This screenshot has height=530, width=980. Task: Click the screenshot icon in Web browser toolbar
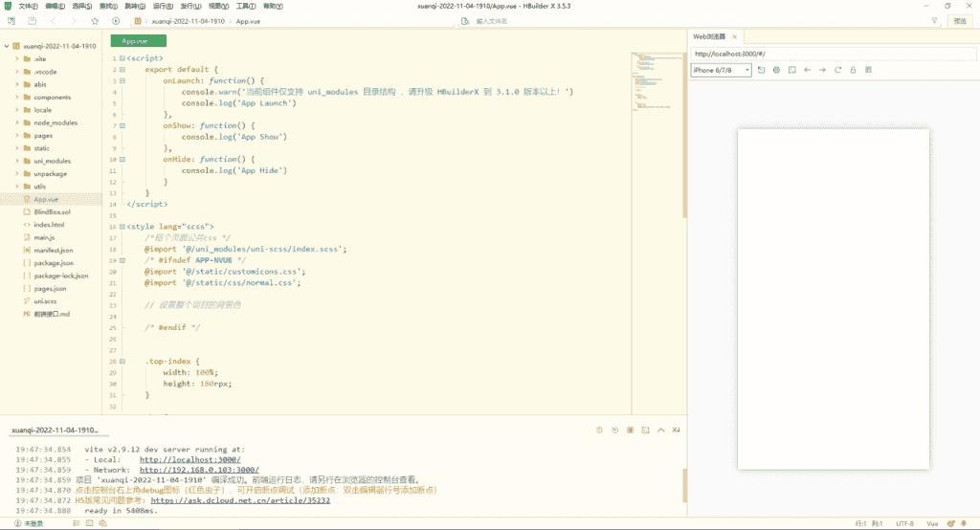(x=791, y=70)
